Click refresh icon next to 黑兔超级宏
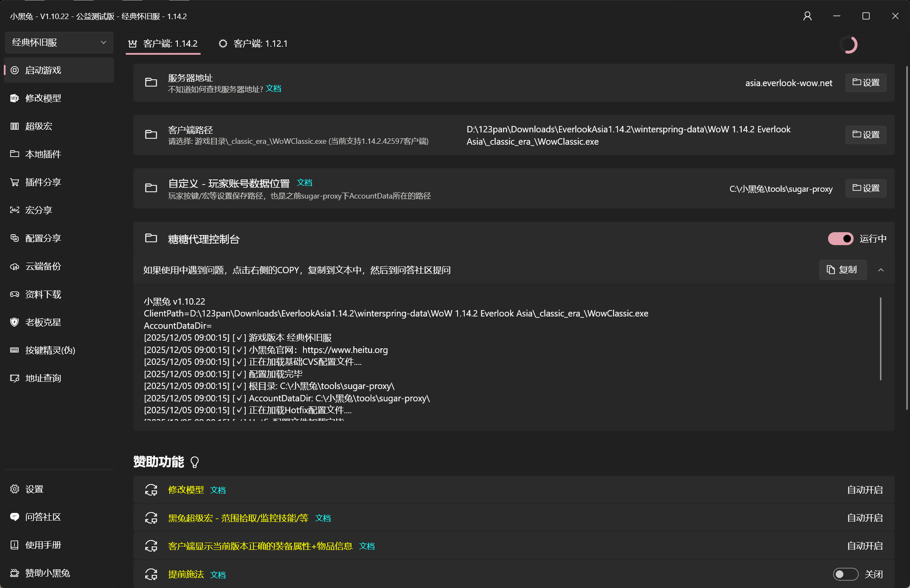This screenshot has width=910, height=588. [151, 518]
